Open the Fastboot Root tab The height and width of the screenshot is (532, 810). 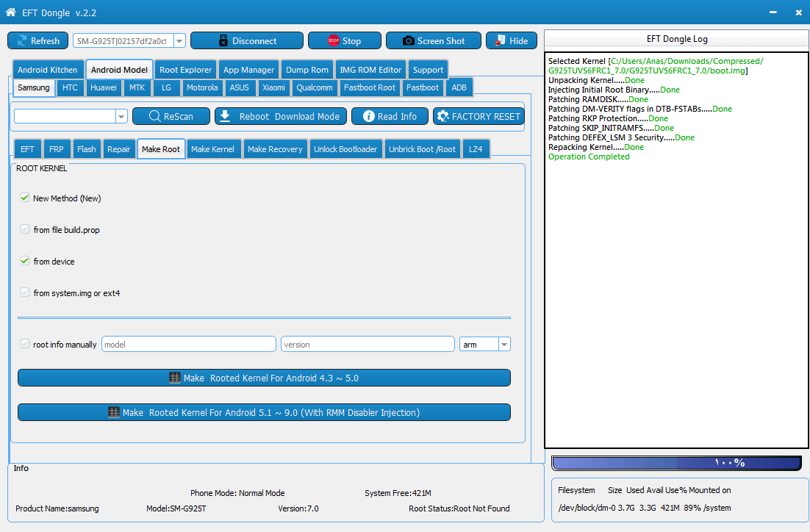pos(370,87)
